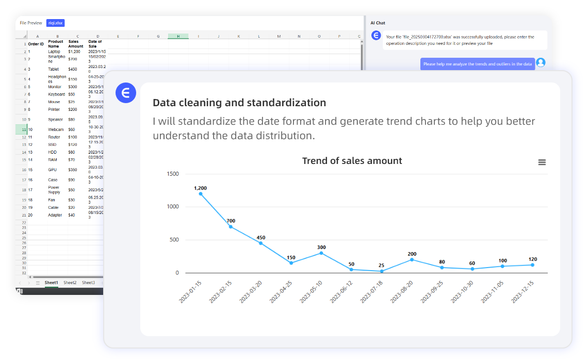Screen dimensions: 588x364
Task: Open the sheet list icon beside Sheet1
Action: 38,283
